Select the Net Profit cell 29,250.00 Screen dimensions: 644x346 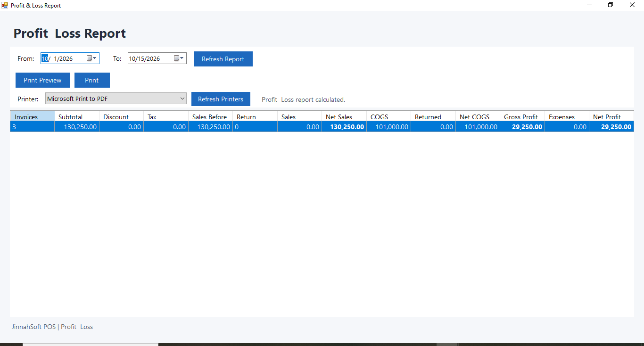pos(611,126)
